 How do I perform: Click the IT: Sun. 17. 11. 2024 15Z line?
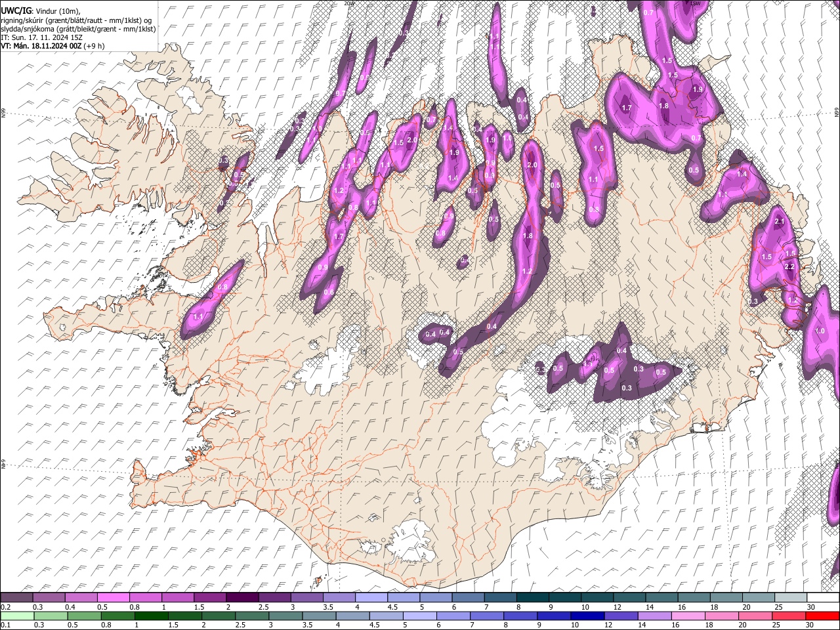41,37
